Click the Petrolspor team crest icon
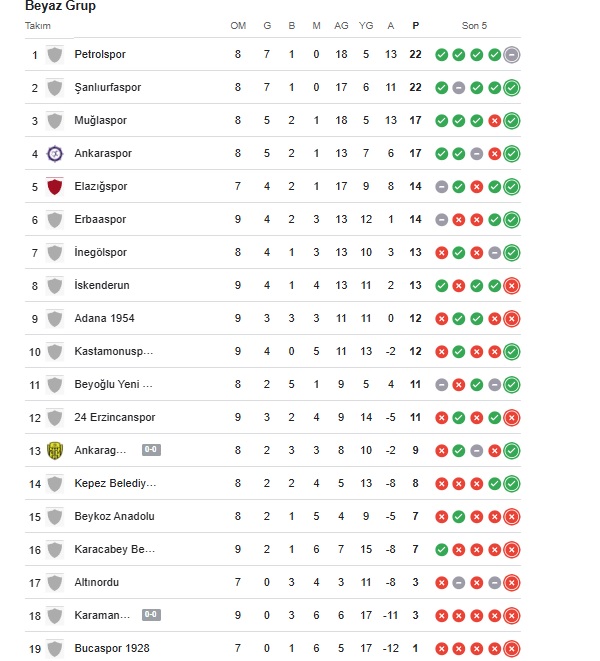 click(54, 54)
